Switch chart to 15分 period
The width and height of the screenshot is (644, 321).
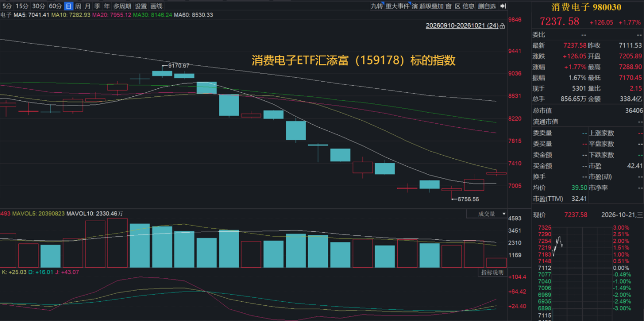[x=22, y=6]
